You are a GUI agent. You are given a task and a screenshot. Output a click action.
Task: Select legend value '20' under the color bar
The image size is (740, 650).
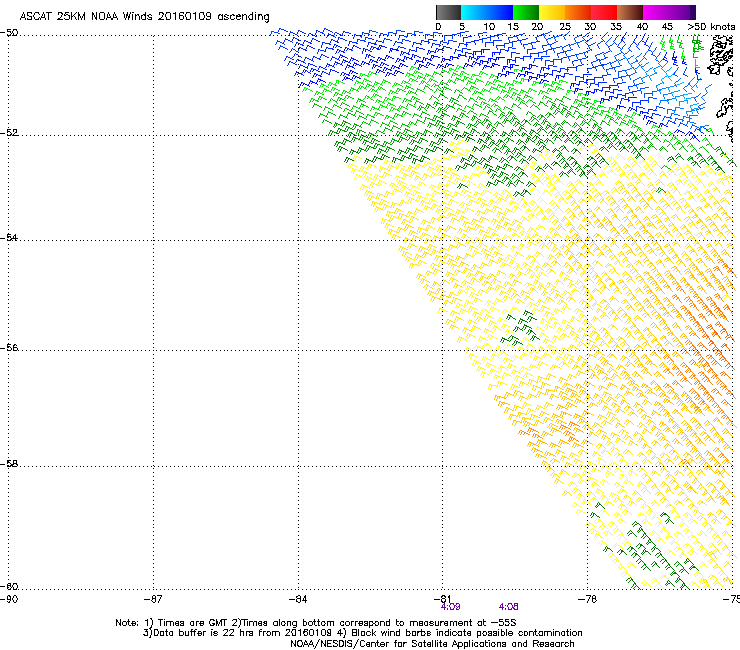click(538, 27)
